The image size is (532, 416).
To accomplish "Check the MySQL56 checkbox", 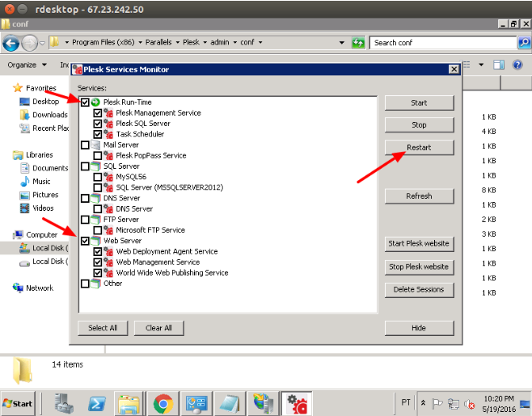I will pyautogui.click(x=97, y=177).
